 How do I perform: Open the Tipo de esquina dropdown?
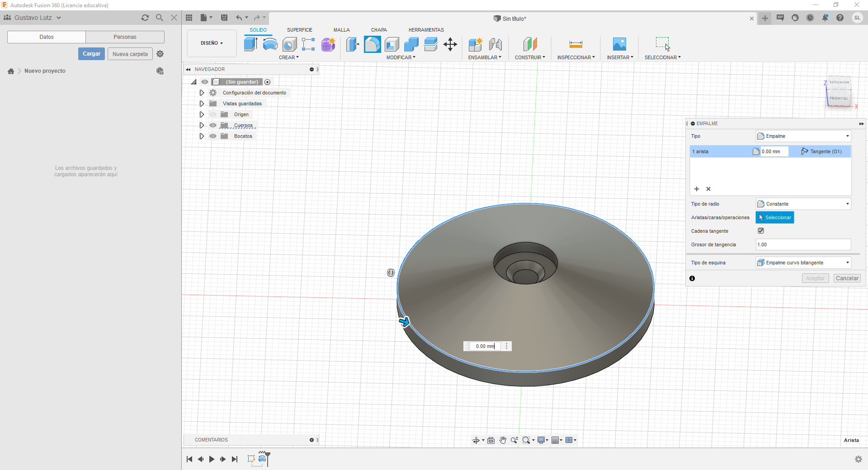tap(803, 263)
